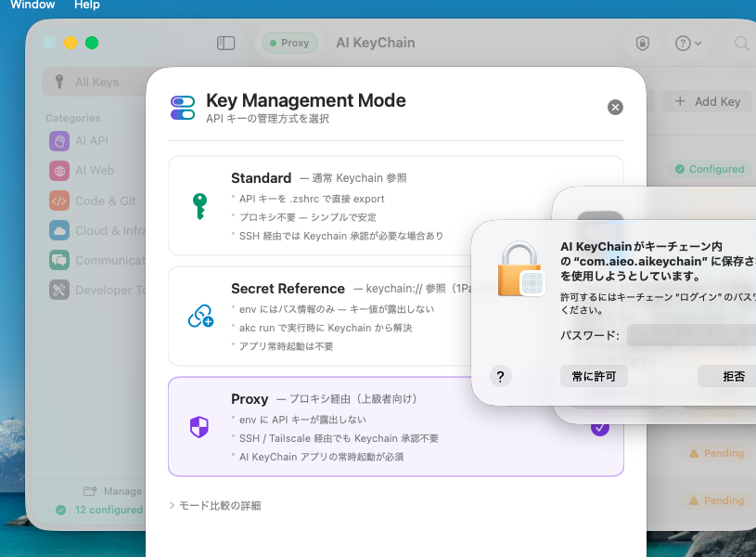The image size is (756, 557).
Task: Open search with the magnifier icon
Action: point(742,44)
